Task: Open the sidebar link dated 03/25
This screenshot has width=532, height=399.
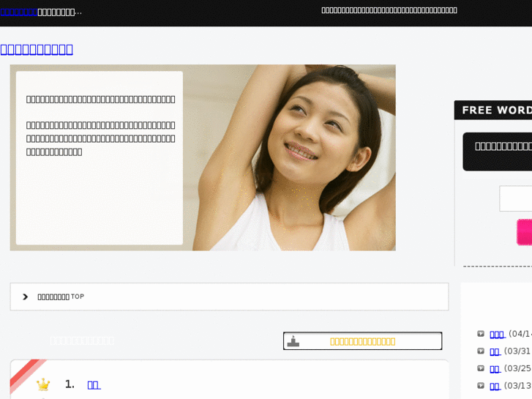Action: coord(495,369)
